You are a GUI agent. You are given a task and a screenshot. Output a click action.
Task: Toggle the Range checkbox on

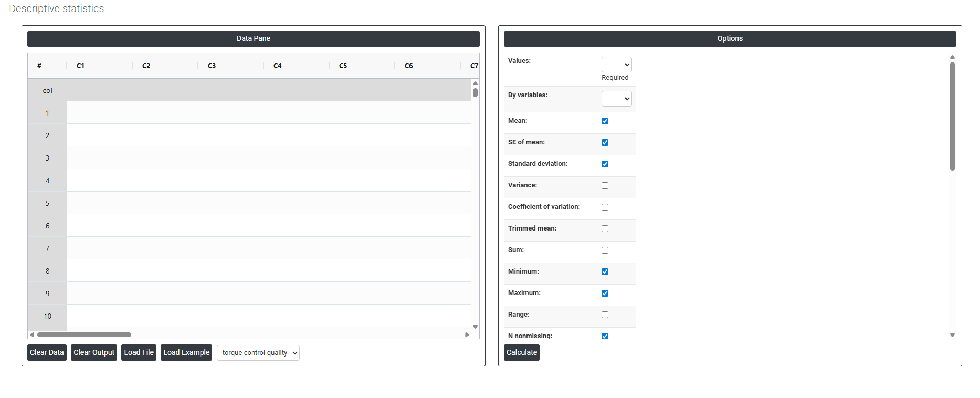coord(605,315)
